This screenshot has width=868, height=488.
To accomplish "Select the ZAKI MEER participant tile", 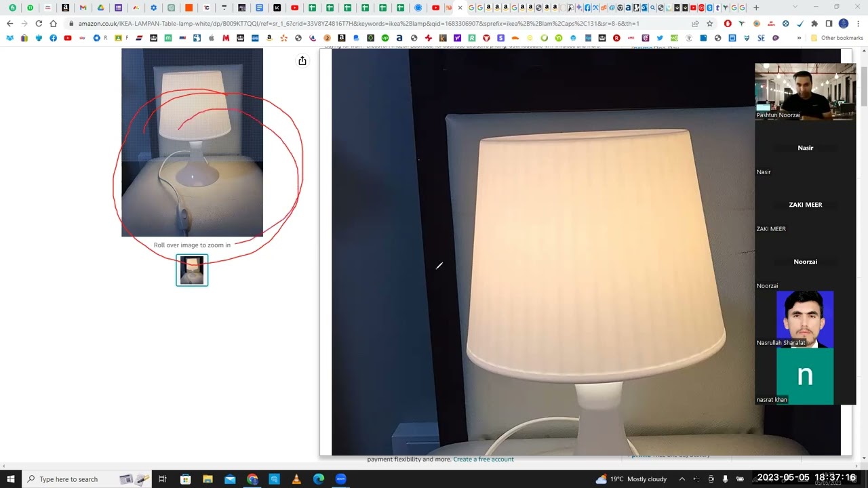I will click(806, 205).
